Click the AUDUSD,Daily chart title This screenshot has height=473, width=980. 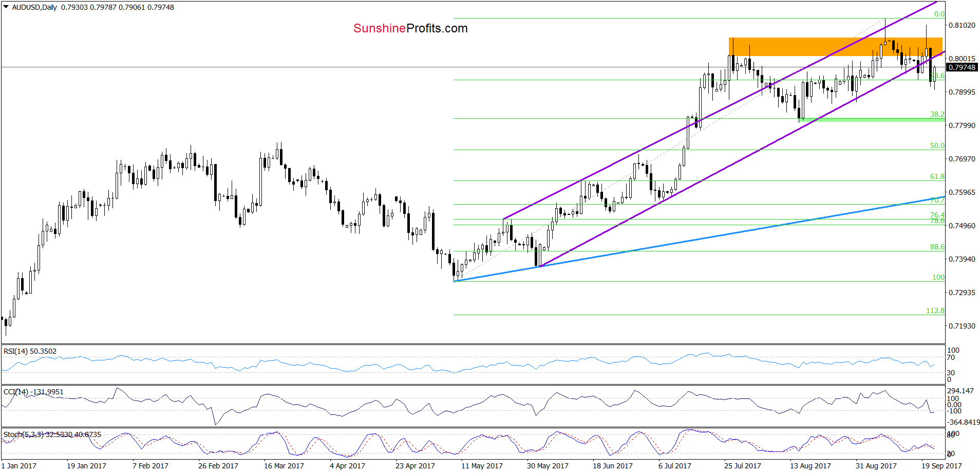34,7
